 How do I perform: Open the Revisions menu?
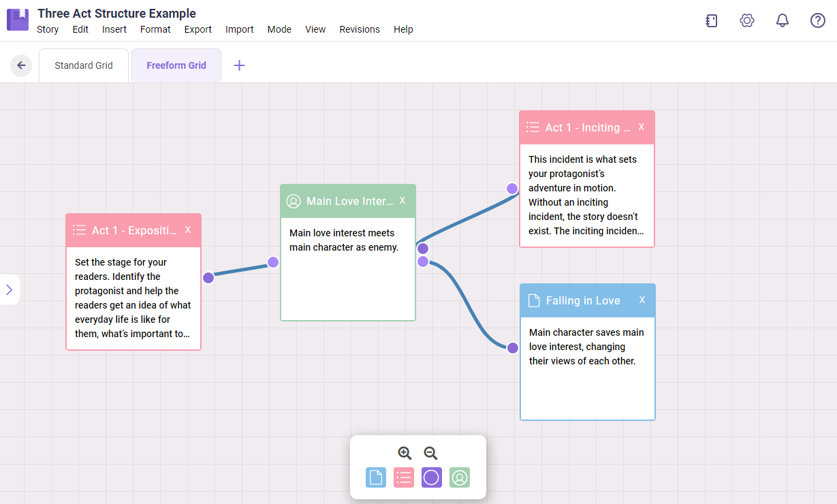click(360, 29)
